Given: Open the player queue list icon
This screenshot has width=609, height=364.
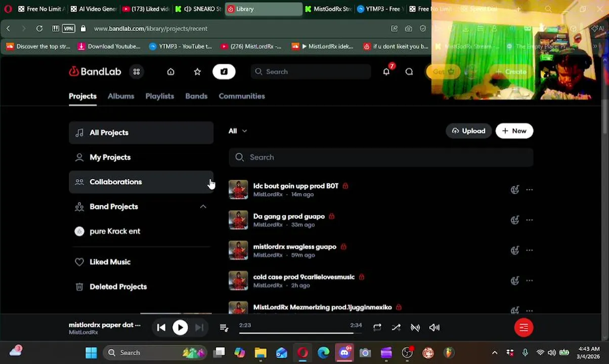Looking at the screenshot, I should [x=224, y=328].
